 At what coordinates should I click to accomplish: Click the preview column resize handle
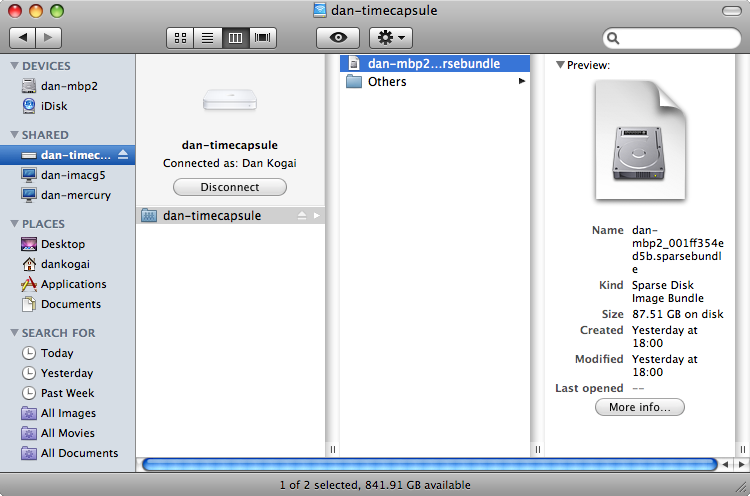742,449
